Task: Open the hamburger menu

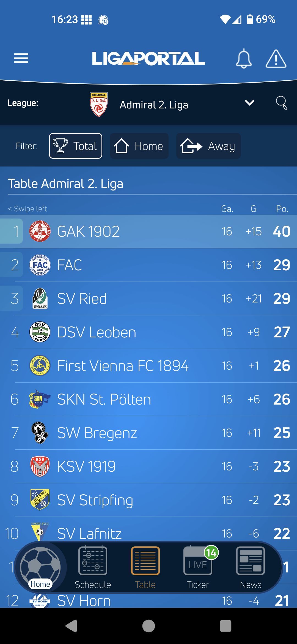Action: [21, 58]
